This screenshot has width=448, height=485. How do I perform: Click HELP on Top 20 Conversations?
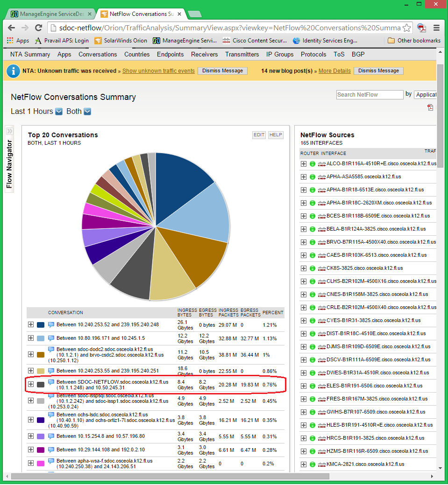276,135
